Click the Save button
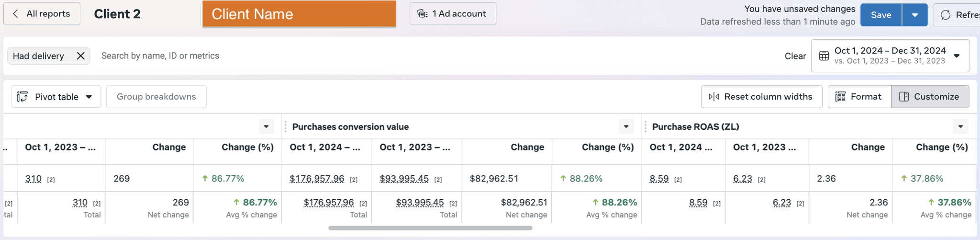Image resolution: width=980 pixels, height=240 pixels. (x=881, y=15)
